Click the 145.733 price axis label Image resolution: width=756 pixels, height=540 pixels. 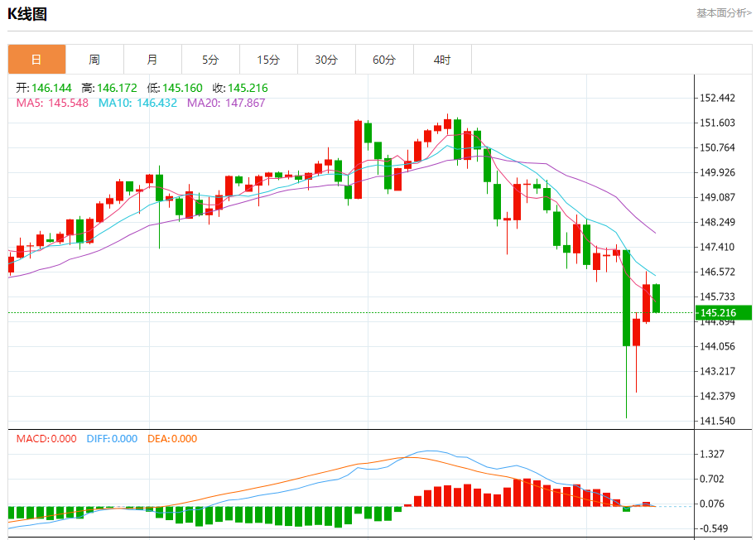[717, 297]
